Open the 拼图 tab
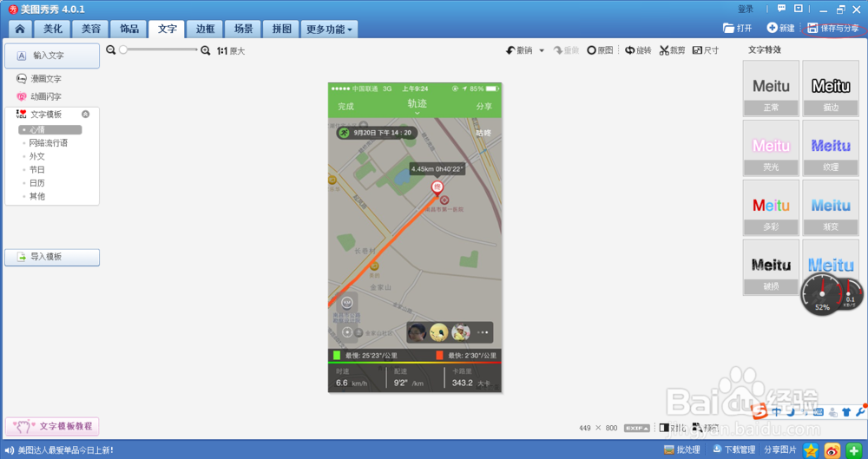Image resolution: width=868 pixels, height=459 pixels. point(281,30)
